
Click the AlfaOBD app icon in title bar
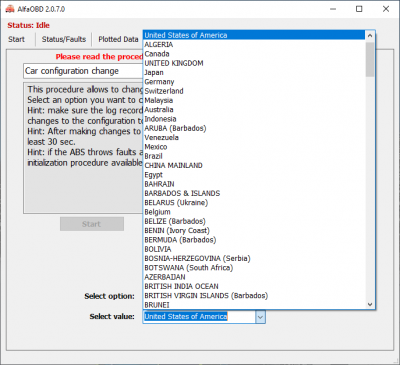pyautogui.click(x=10, y=9)
